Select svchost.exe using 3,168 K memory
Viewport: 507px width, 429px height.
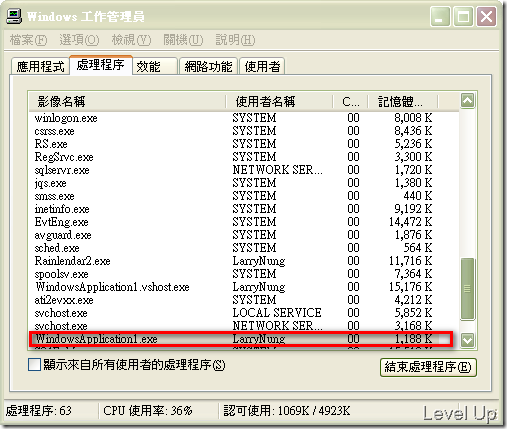click(244, 326)
